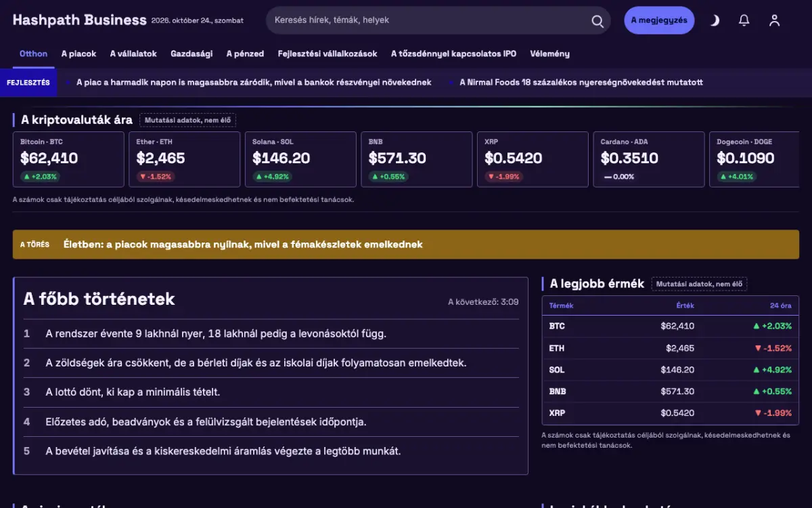
Task: Open the Solana SOL price card
Action: coord(300,159)
